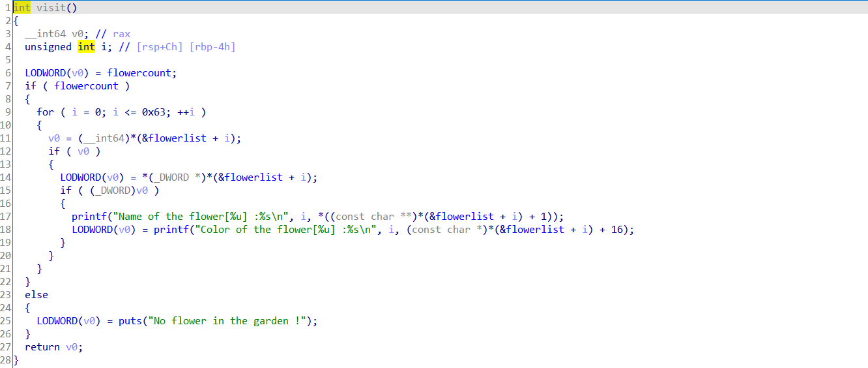Select the return keyword on line 27
This screenshot has width=868, height=368.
42,346
